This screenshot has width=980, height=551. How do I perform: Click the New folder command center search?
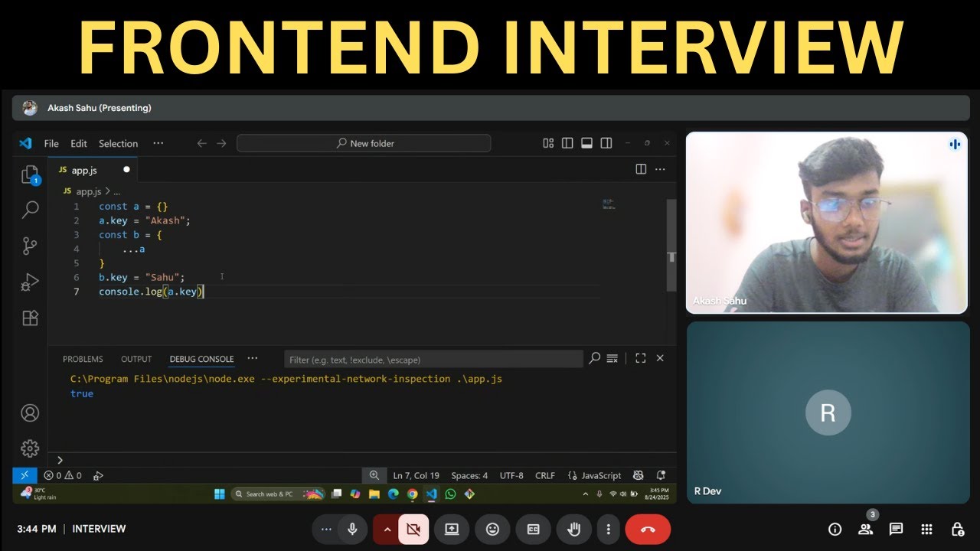(364, 143)
